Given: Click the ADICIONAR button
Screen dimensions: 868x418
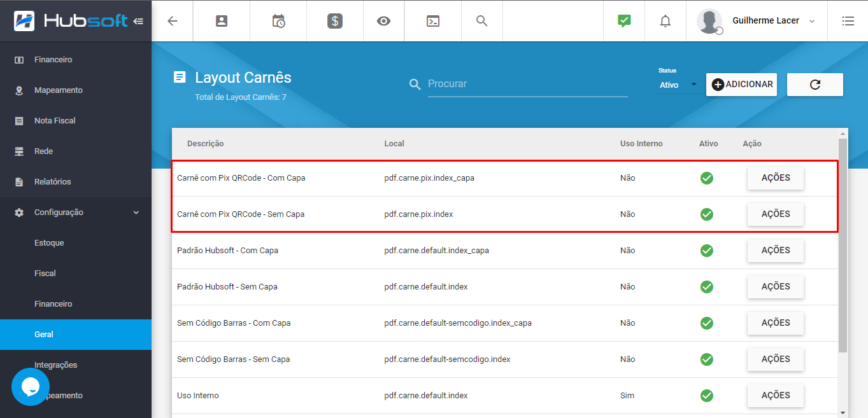Looking at the screenshot, I should (741, 85).
